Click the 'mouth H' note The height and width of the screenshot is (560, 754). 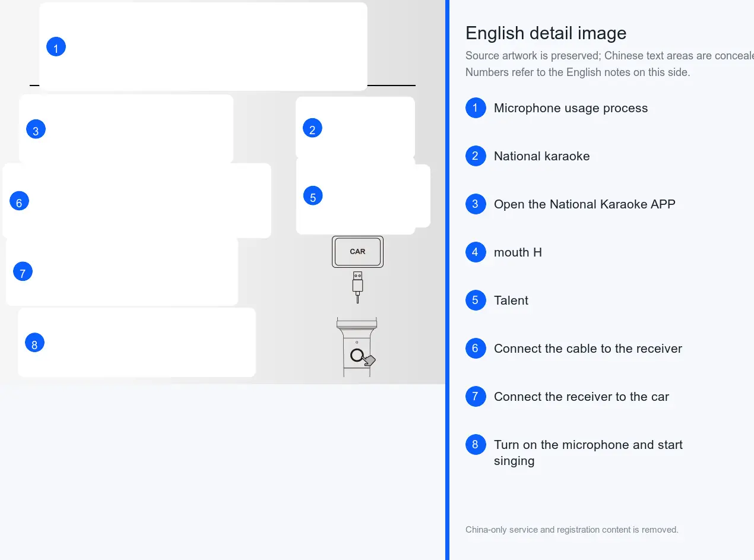pos(518,252)
